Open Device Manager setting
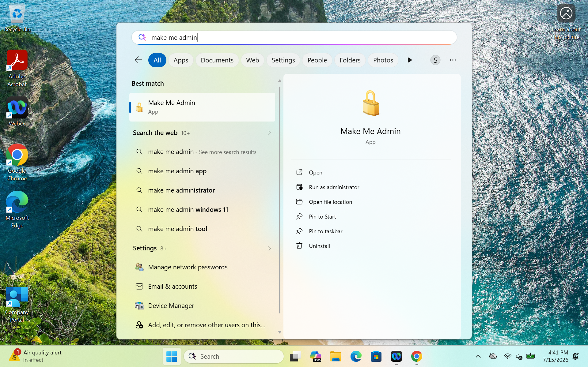Screen dimensions: 588x367 [202, 306]
